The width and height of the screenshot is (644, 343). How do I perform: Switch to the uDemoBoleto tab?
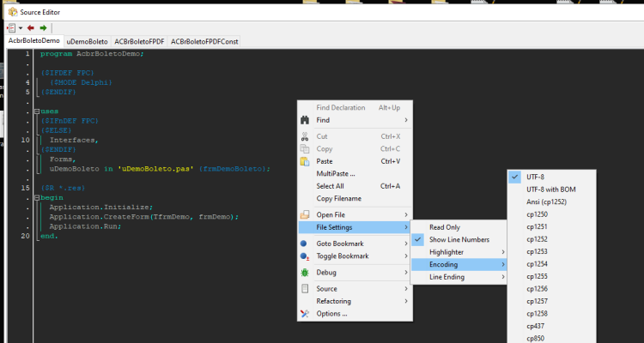[87, 41]
